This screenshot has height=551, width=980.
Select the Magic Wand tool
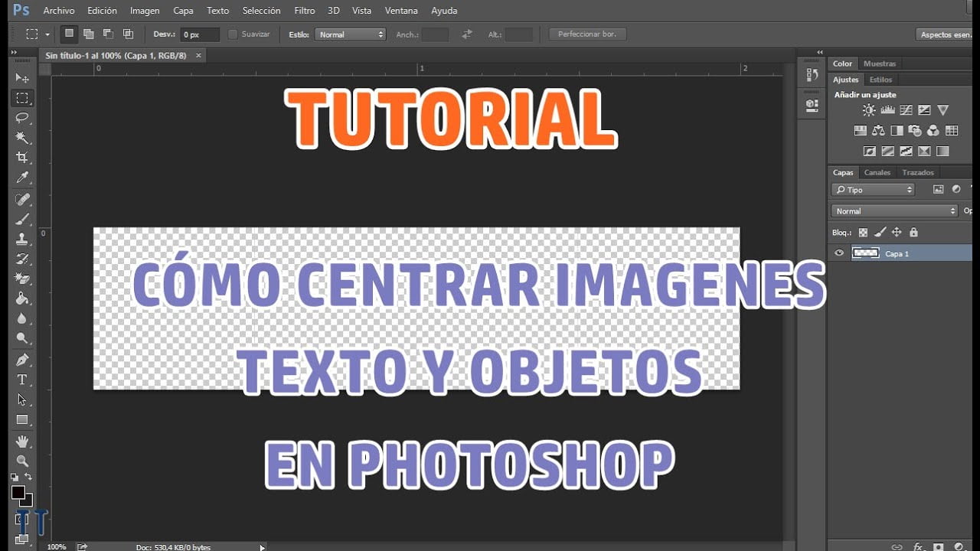coord(22,138)
